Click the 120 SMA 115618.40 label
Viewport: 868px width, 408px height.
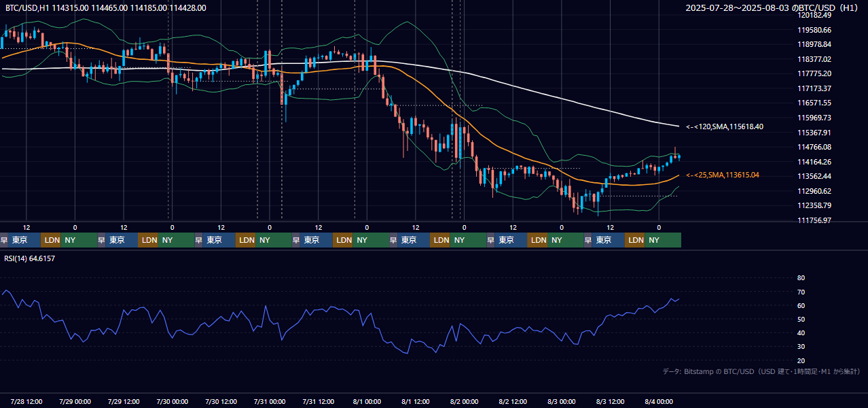coord(725,127)
